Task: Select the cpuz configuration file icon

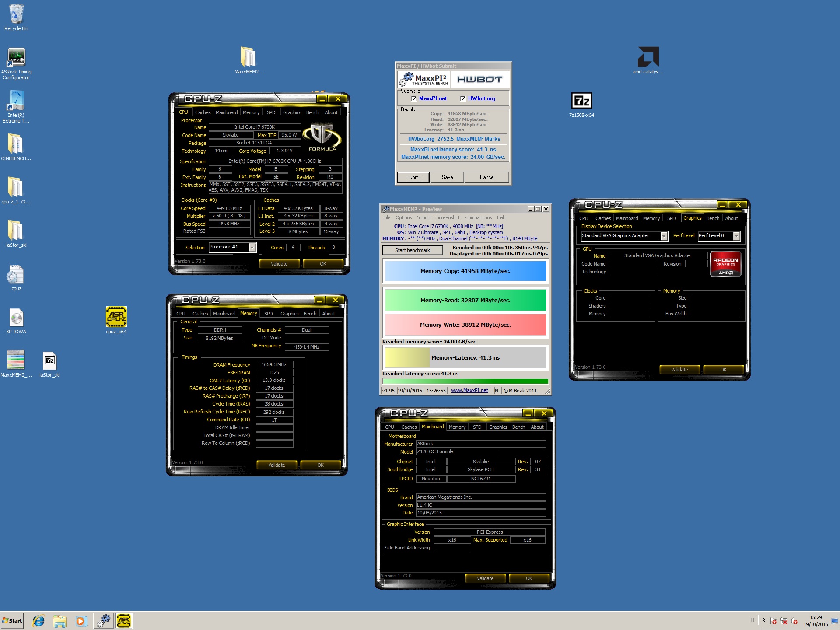Action: coord(16,277)
